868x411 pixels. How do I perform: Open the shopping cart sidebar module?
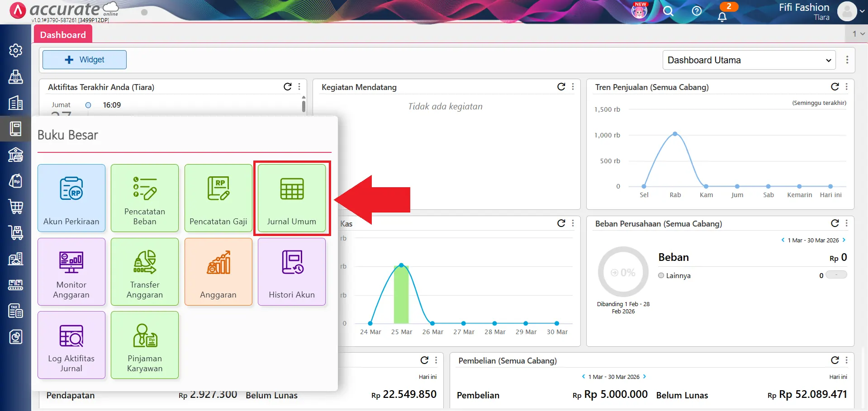[x=16, y=207]
